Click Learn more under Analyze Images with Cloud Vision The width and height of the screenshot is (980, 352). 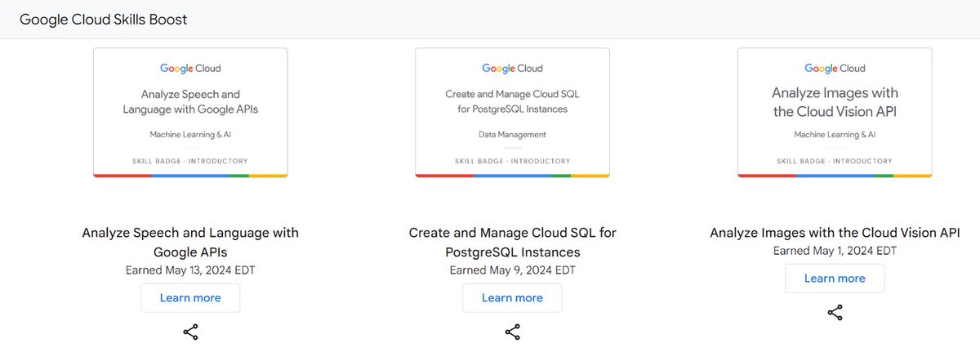click(x=835, y=278)
